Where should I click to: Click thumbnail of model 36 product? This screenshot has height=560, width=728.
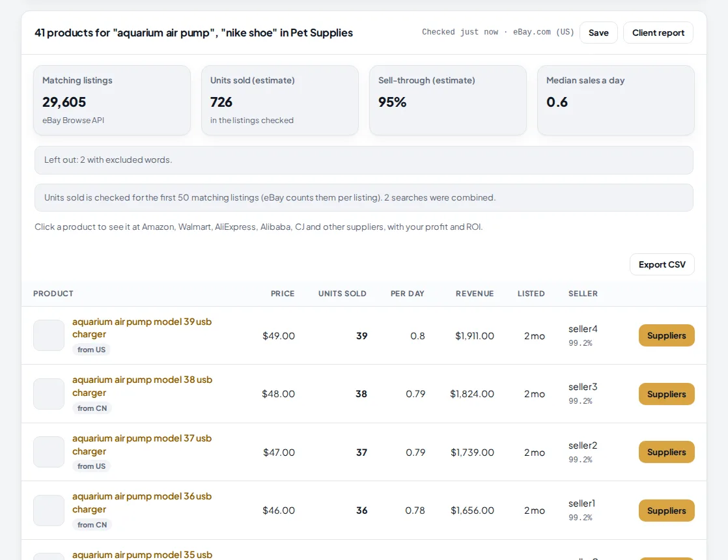click(49, 511)
